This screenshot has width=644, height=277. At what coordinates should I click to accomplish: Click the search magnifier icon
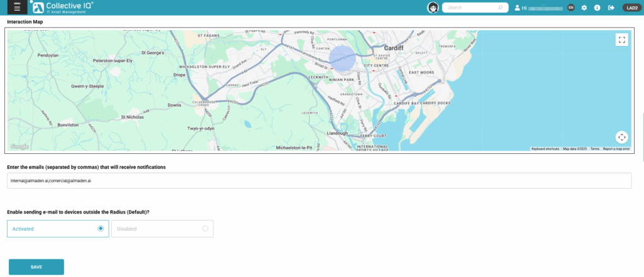click(x=501, y=8)
